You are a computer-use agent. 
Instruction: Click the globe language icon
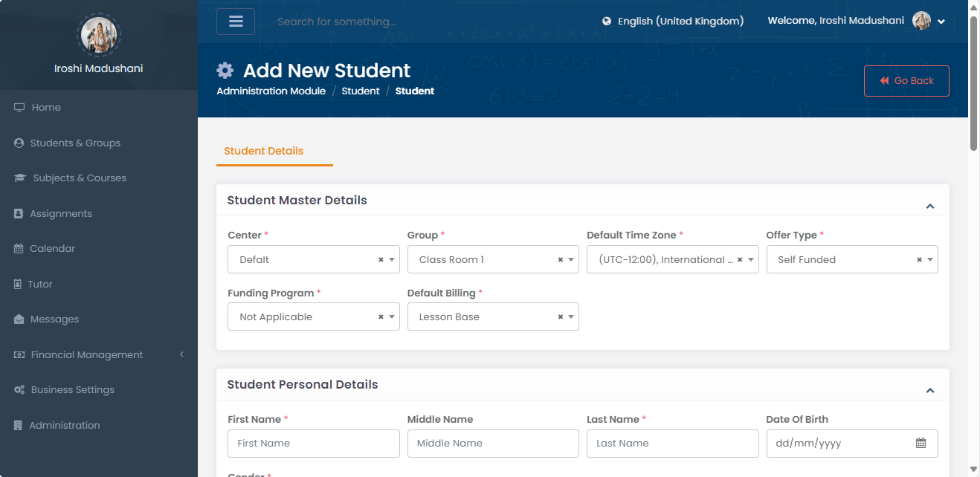pyautogui.click(x=607, y=22)
